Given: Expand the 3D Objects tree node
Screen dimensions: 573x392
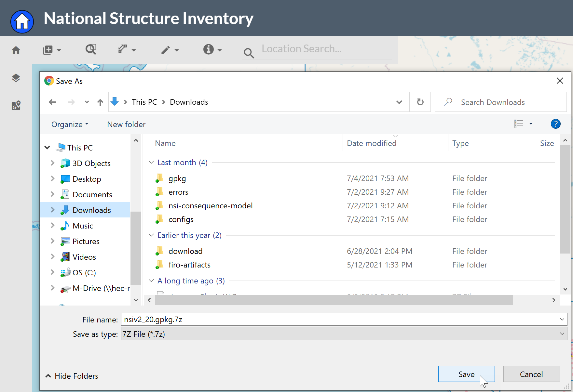Looking at the screenshot, I should coord(52,163).
